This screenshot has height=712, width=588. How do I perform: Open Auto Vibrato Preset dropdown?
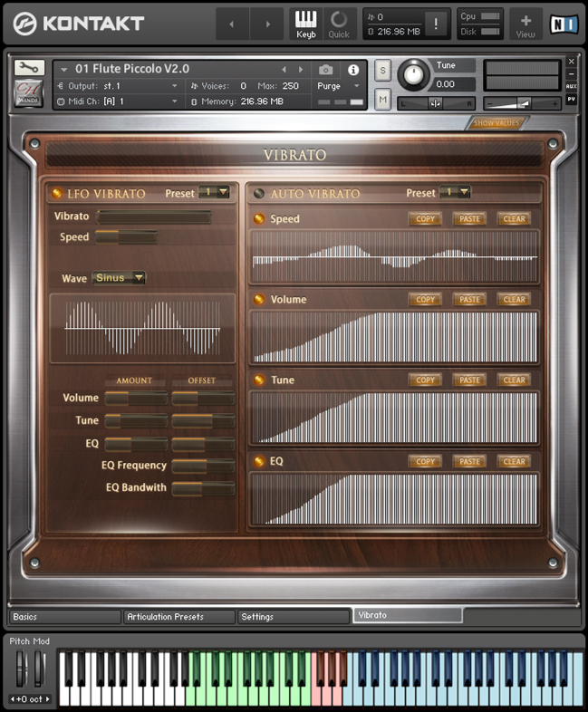455,192
